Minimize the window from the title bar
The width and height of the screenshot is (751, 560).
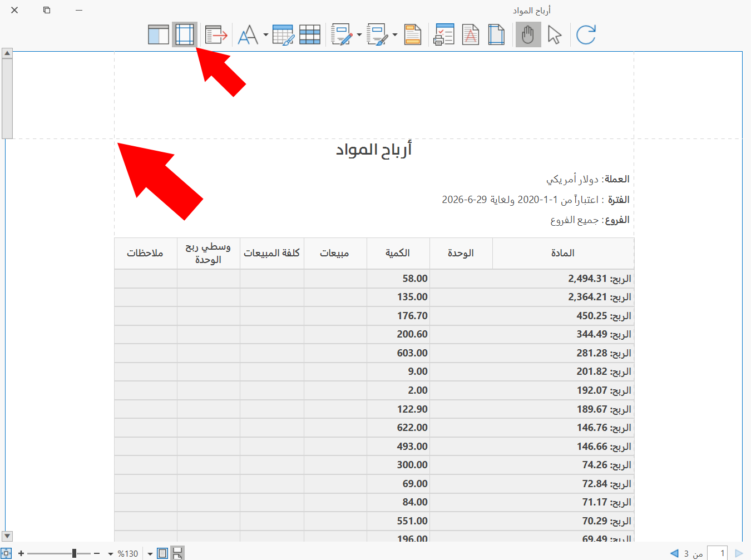(x=79, y=10)
